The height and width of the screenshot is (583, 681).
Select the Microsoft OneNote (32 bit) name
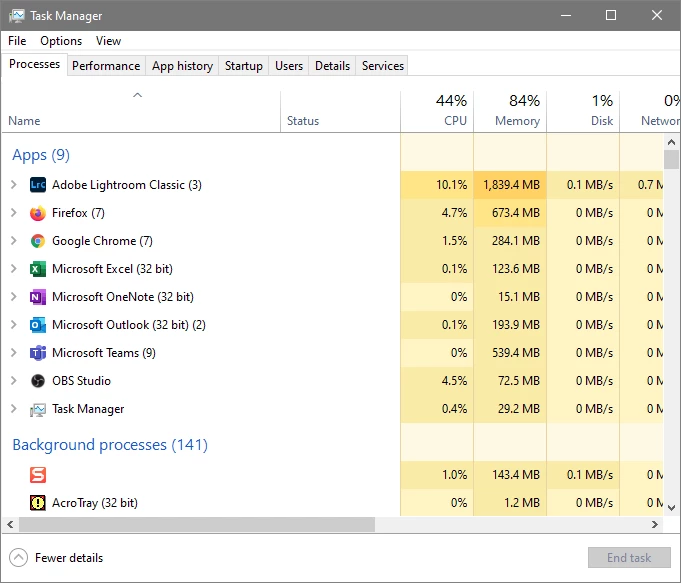pos(123,297)
